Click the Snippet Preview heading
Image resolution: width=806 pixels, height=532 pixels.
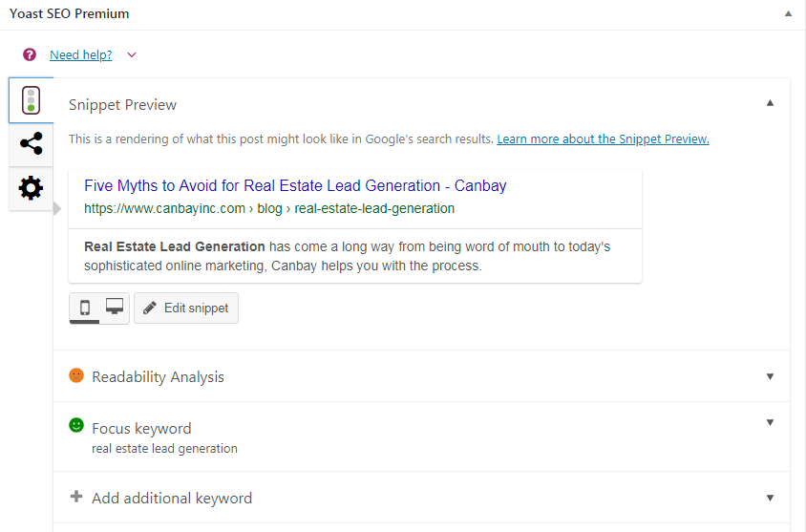coord(122,105)
